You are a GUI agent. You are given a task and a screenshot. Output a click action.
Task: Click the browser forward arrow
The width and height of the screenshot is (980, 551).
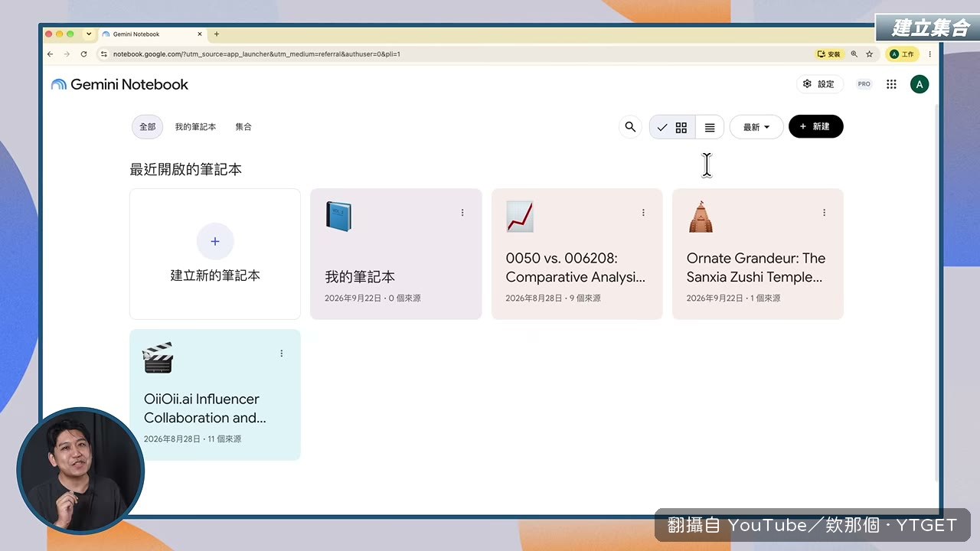tap(67, 54)
